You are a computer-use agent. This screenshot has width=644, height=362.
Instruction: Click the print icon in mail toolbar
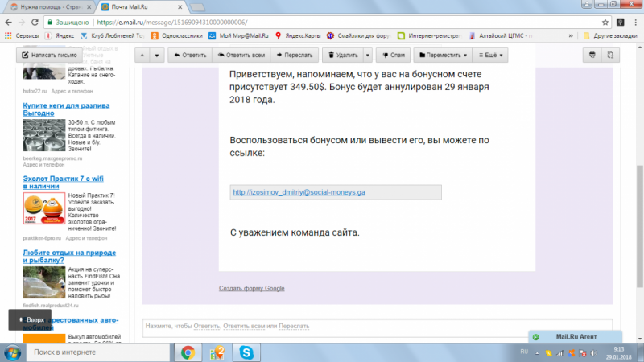coord(592,55)
